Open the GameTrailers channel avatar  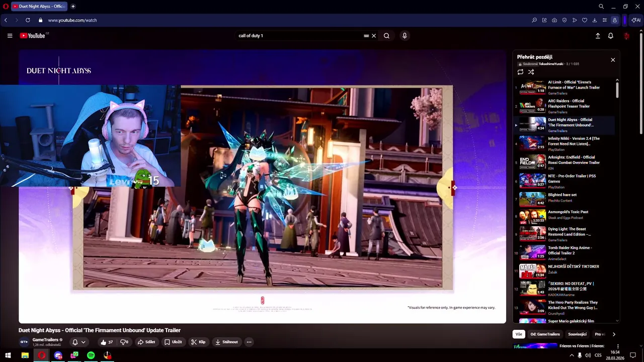click(x=24, y=342)
